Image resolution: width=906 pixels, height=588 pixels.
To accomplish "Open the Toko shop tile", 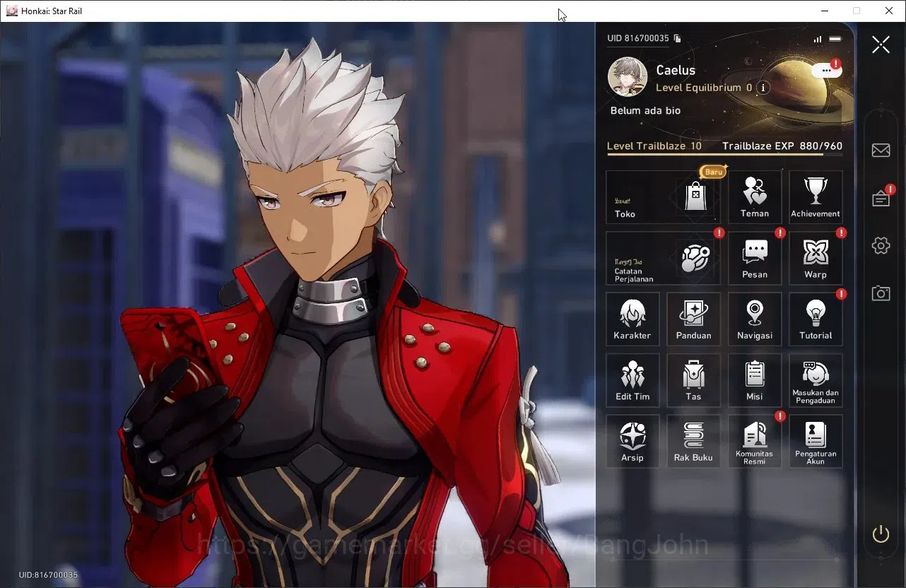I will [x=662, y=197].
